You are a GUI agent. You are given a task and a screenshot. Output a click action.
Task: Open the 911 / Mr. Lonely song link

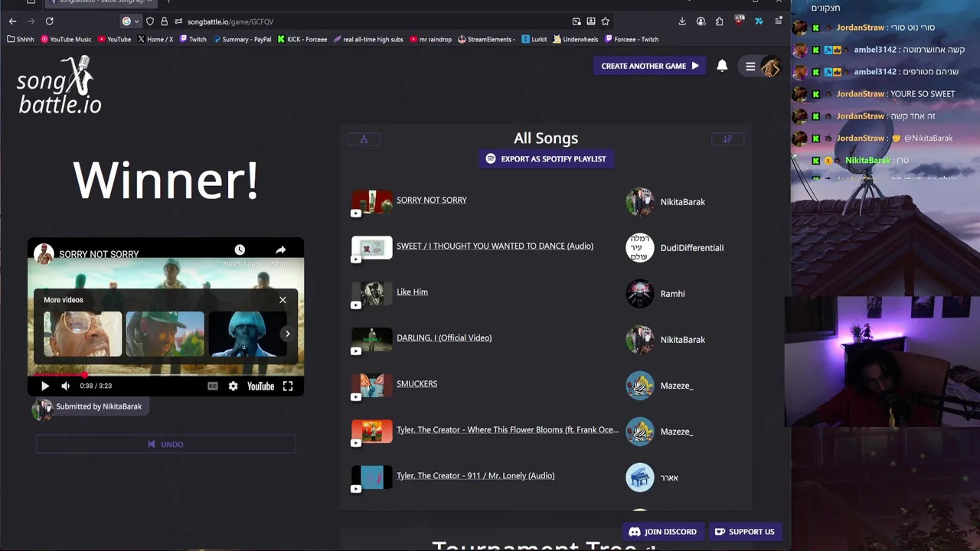(475, 475)
